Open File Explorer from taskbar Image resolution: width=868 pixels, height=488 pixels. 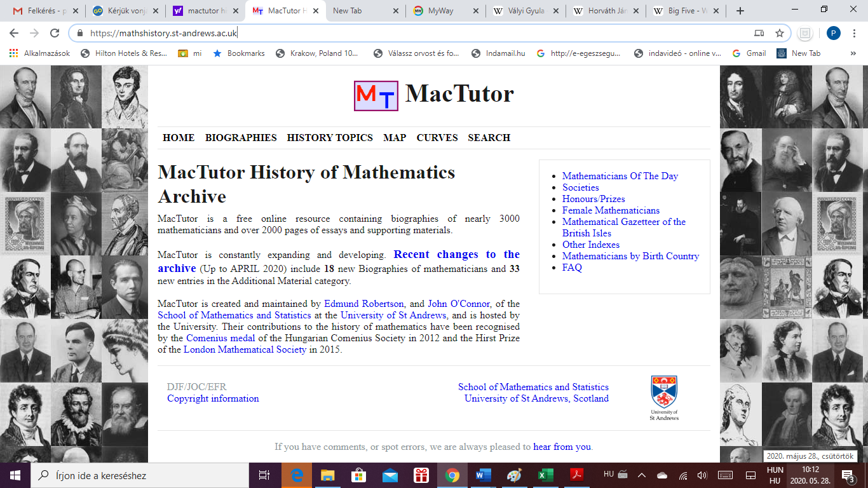tap(328, 475)
